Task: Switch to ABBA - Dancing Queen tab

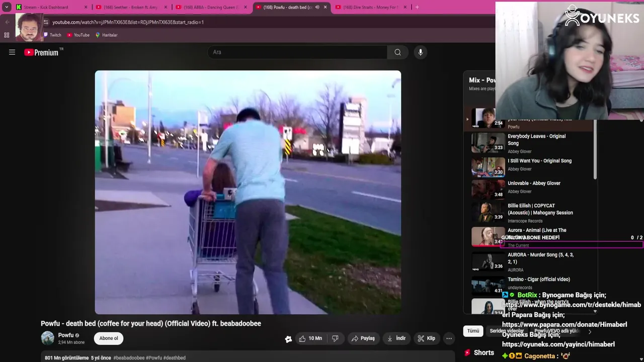Action: click(211, 7)
